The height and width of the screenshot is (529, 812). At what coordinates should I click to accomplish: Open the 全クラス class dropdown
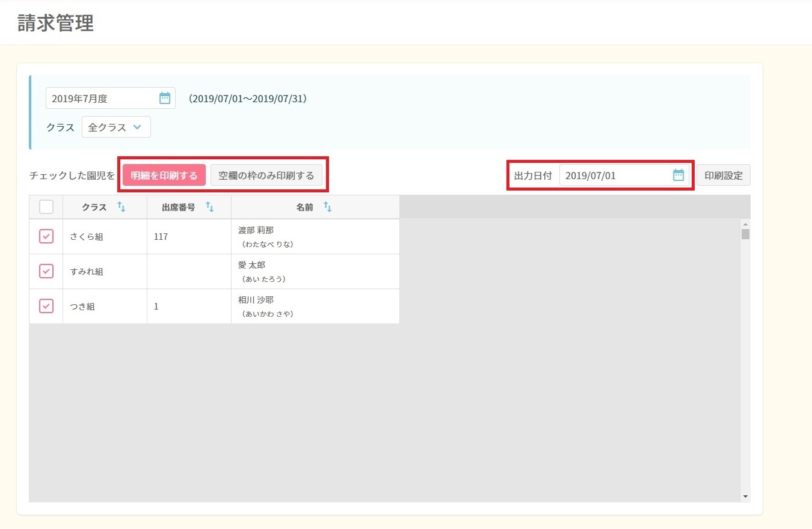coord(116,127)
